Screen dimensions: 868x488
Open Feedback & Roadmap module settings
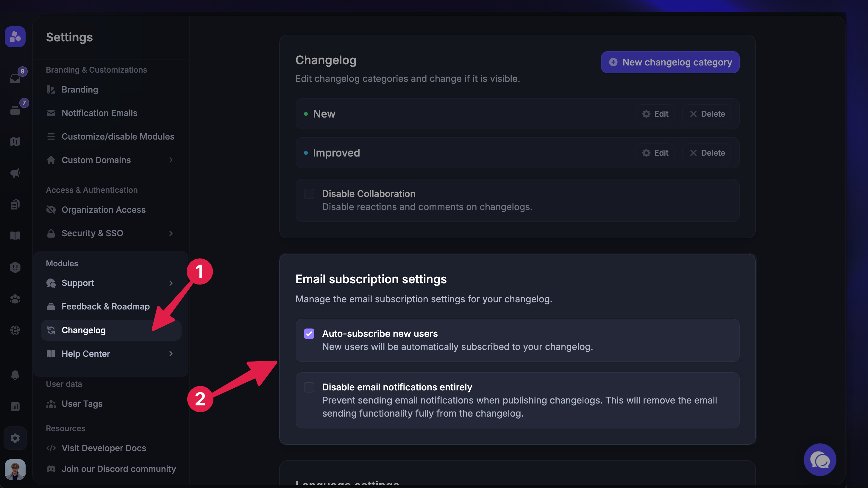point(111,306)
